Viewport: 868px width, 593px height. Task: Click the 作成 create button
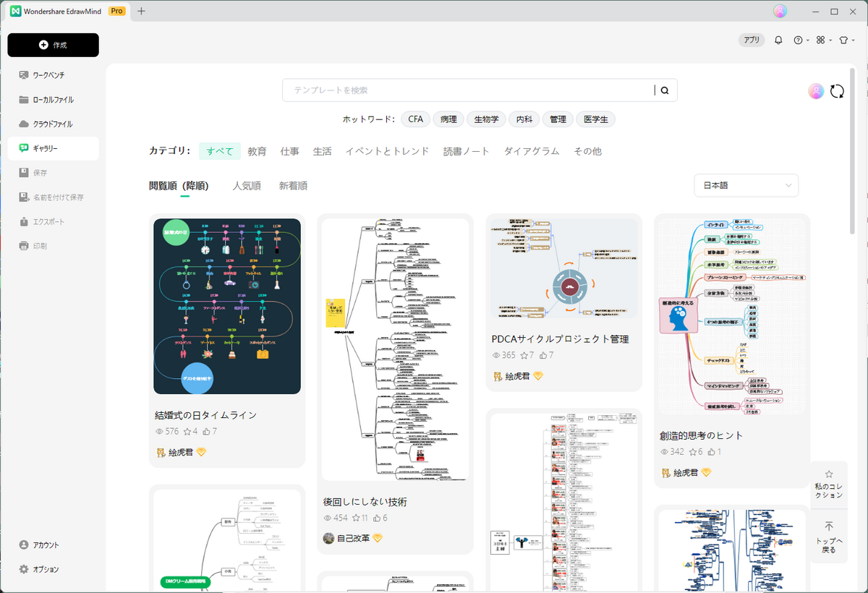coord(53,45)
